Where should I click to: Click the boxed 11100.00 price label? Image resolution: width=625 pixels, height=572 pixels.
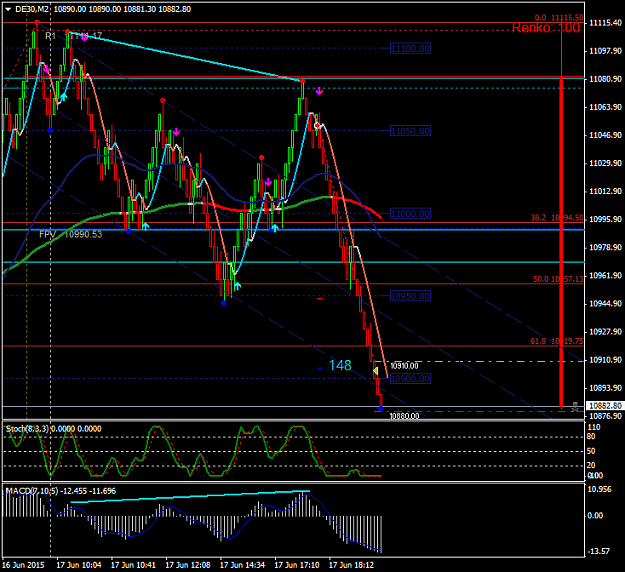[410, 49]
